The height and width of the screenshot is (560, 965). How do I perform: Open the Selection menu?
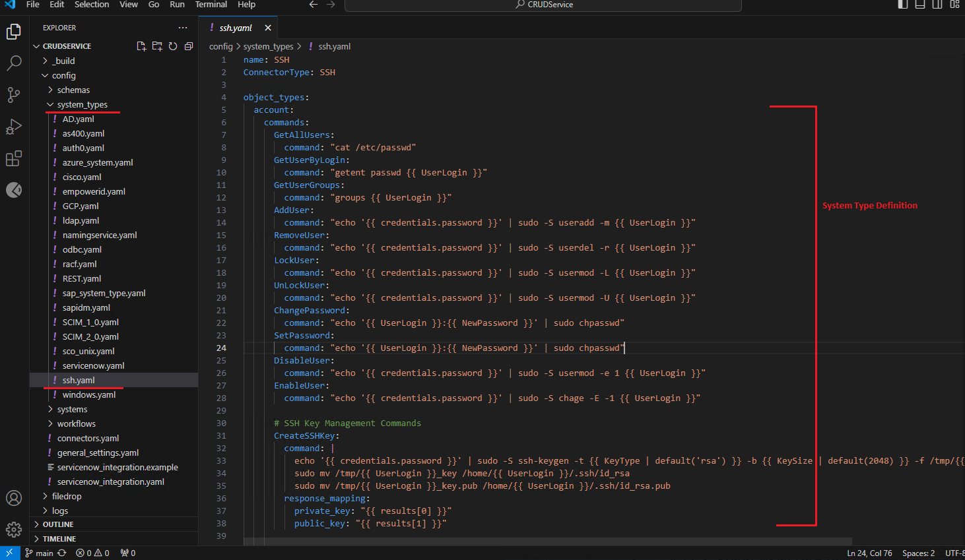92,5
